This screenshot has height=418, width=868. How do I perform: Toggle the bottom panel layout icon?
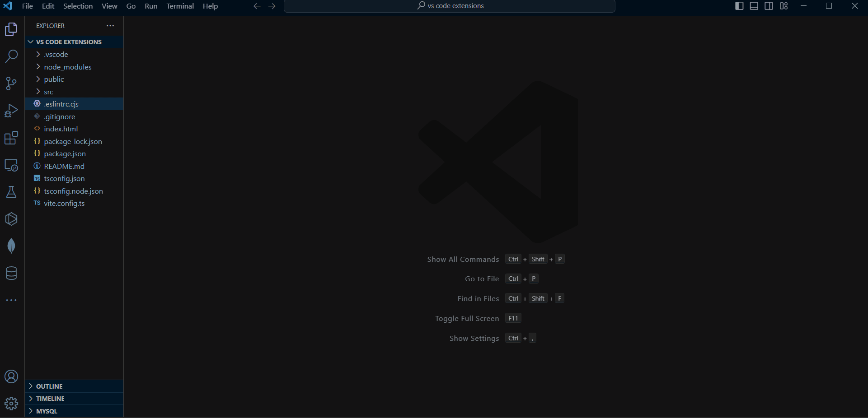tap(754, 6)
